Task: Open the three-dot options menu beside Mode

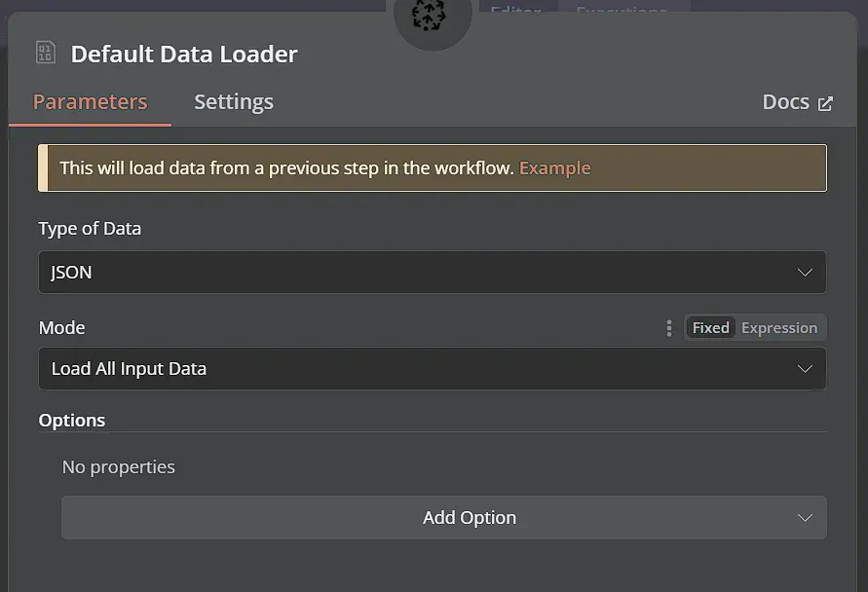Action: [x=668, y=328]
